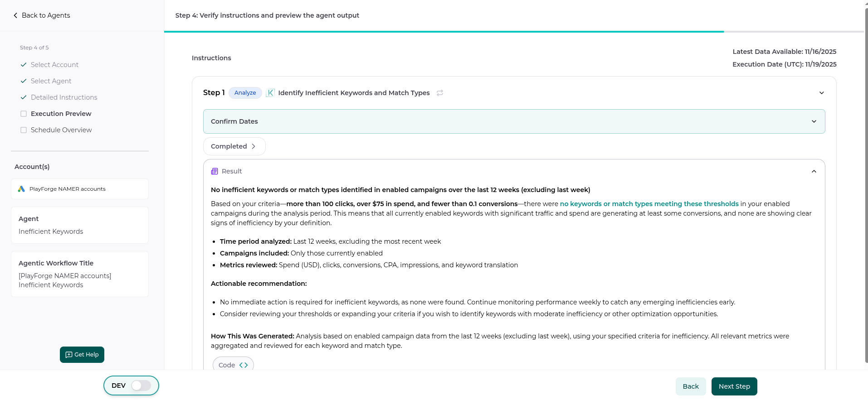
Task: Click the back arrow icon beside Back to Agents
Action: pos(15,15)
